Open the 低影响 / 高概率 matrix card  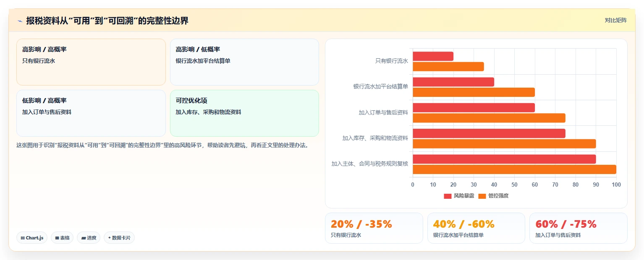pos(91,113)
